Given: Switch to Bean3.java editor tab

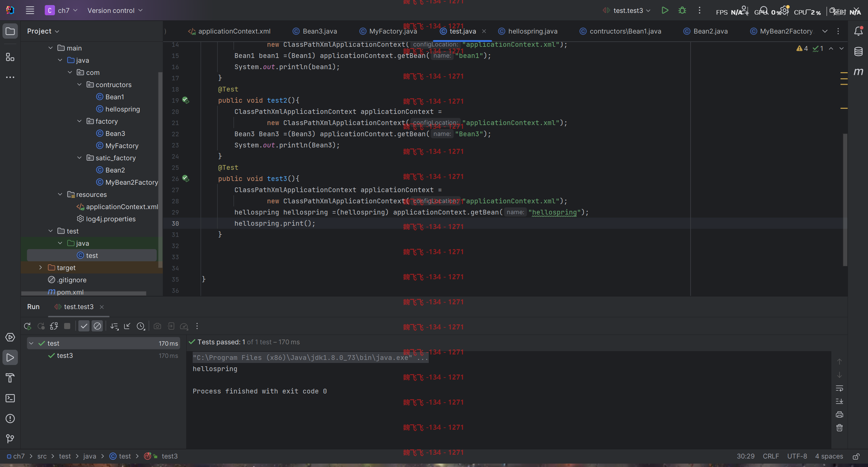Looking at the screenshot, I should 315,31.
